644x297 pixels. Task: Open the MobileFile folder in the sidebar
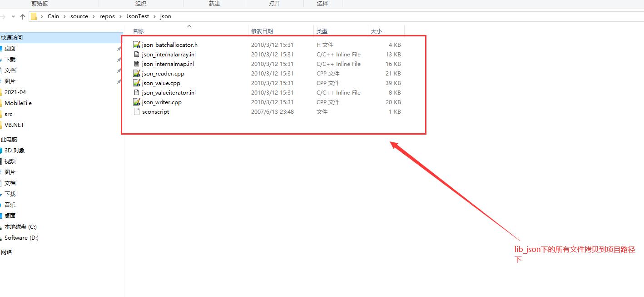point(17,103)
